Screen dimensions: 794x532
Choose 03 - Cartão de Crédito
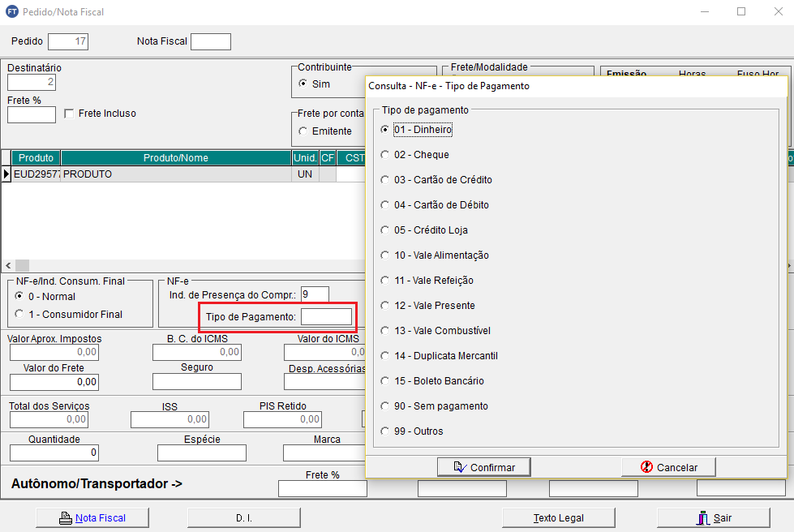click(436, 180)
